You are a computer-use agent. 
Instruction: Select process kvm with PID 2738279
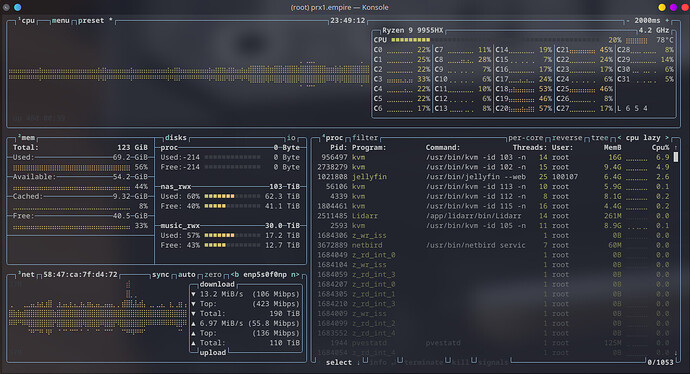[493, 167]
